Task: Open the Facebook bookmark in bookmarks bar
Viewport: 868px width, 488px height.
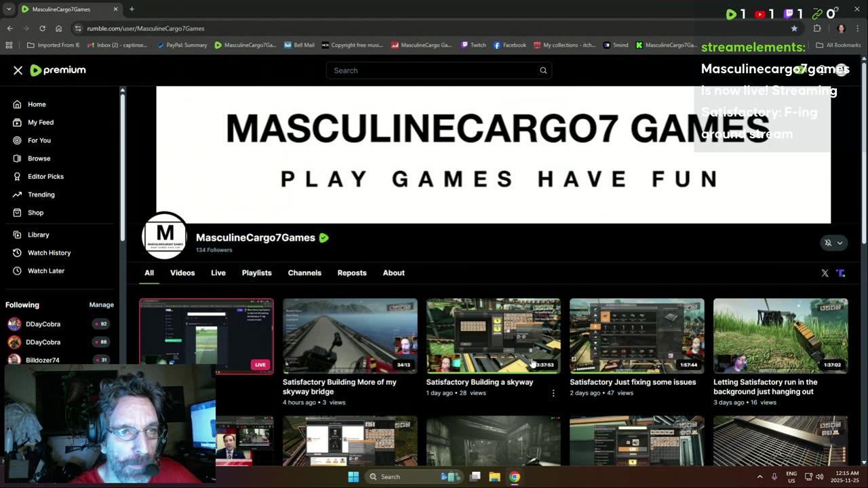Action: [x=510, y=45]
